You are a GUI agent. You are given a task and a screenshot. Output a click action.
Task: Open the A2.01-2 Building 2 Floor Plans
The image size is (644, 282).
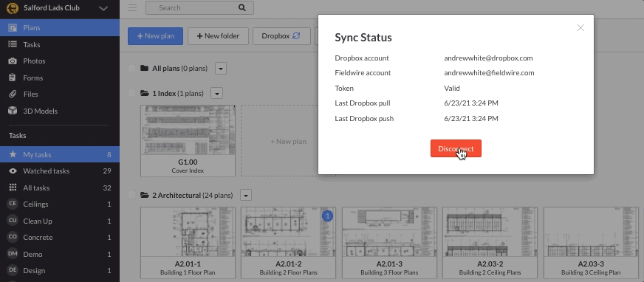pos(288,243)
